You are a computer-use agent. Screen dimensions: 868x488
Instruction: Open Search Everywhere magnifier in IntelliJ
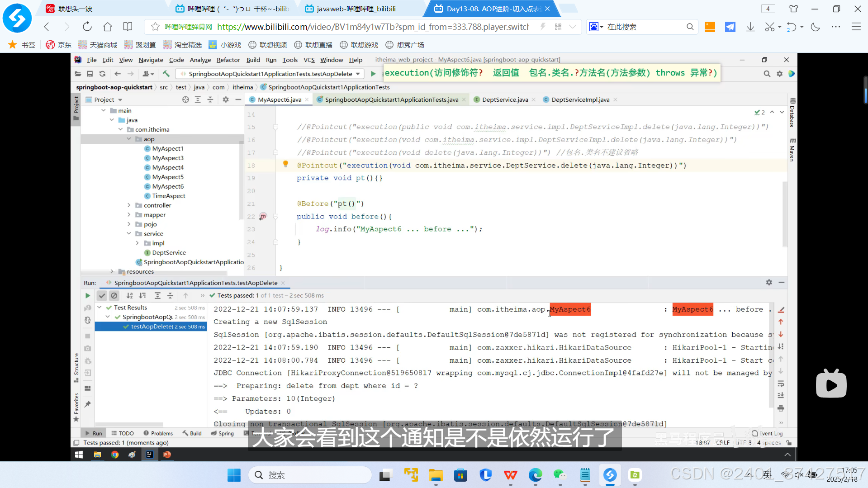coord(767,74)
